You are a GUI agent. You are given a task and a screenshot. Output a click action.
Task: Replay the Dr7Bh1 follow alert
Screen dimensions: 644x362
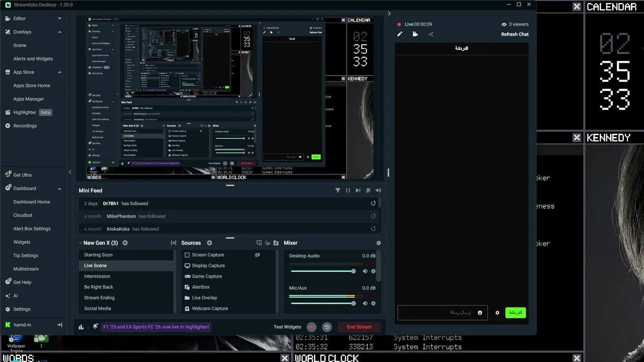click(x=373, y=203)
